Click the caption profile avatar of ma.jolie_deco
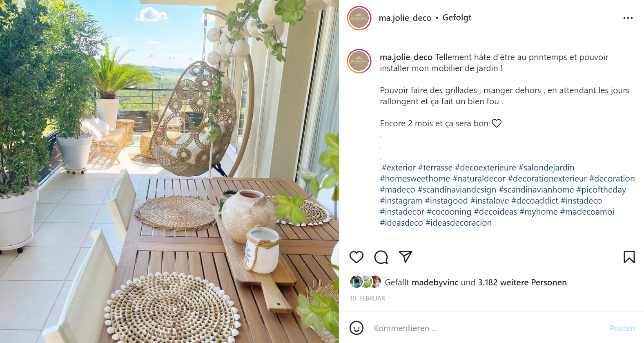The image size is (644, 343). click(359, 61)
